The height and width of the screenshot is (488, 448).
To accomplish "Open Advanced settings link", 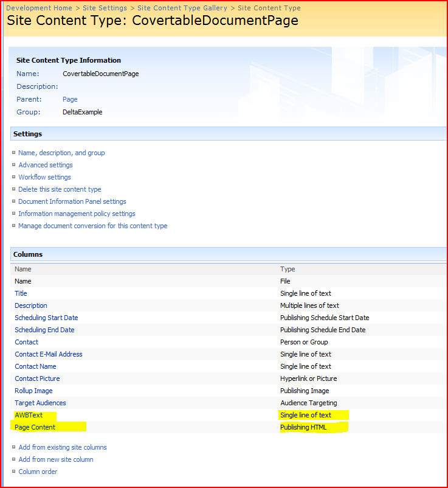I will 46,165.
